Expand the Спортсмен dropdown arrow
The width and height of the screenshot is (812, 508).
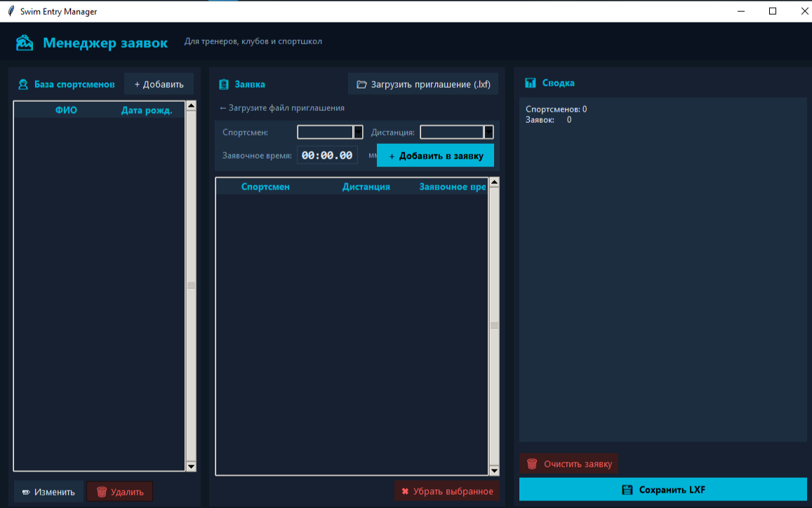point(358,132)
